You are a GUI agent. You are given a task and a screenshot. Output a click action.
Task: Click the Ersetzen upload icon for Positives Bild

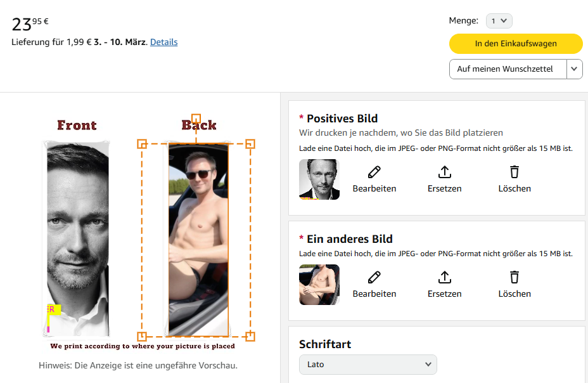click(x=444, y=172)
